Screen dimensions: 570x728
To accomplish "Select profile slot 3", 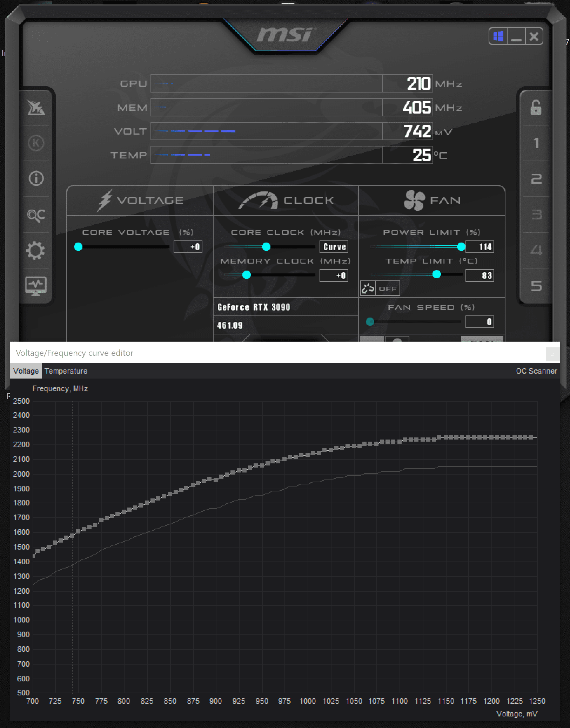I will tap(536, 215).
